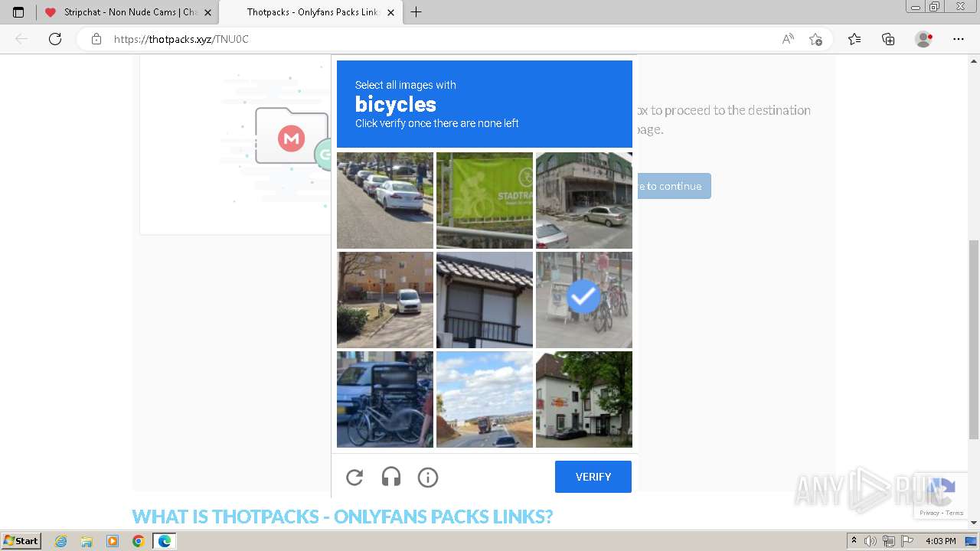Close the Stripchat tab
The height and width of the screenshot is (551, 980).
tap(207, 12)
